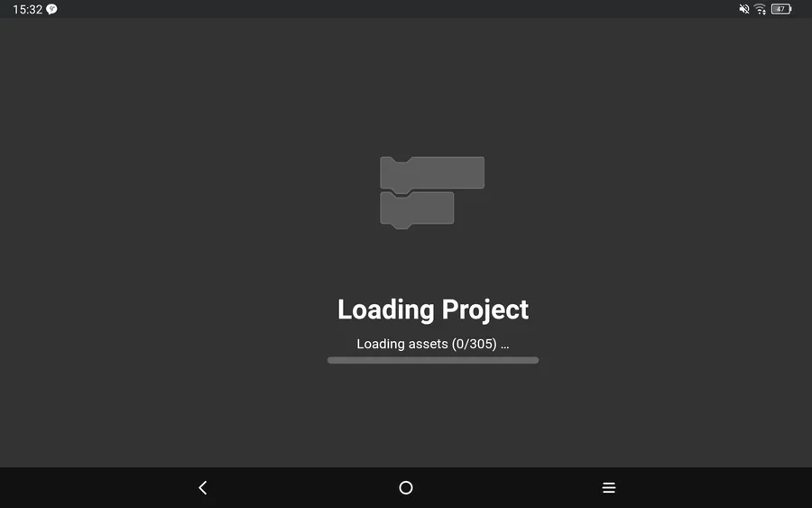
Task: Tap the Wi-Fi signal status icon
Action: (760, 9)
